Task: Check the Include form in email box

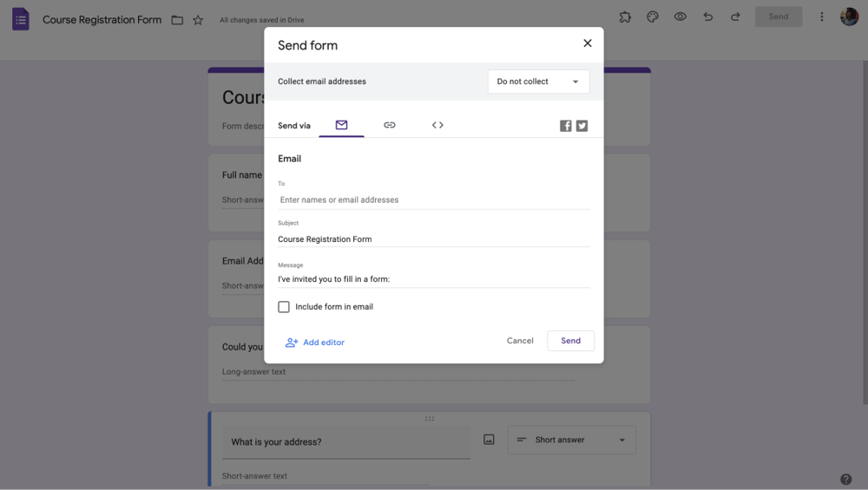Action: point(284,307)
